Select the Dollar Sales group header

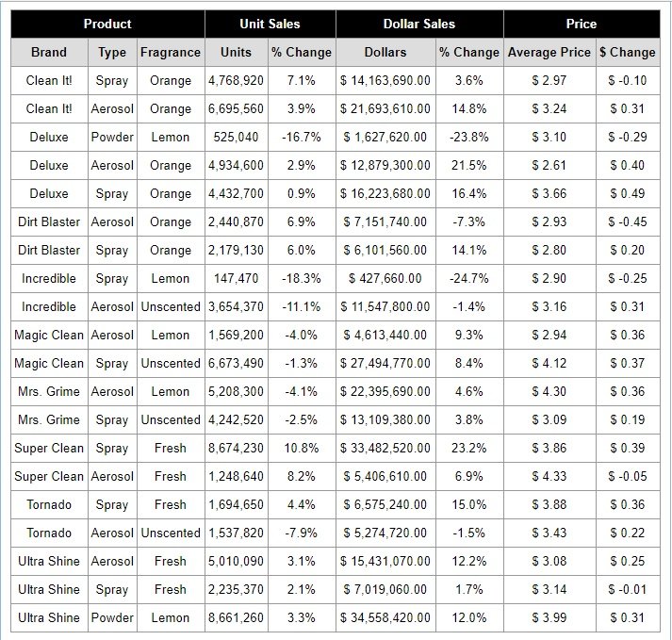[x=419, y=24]
